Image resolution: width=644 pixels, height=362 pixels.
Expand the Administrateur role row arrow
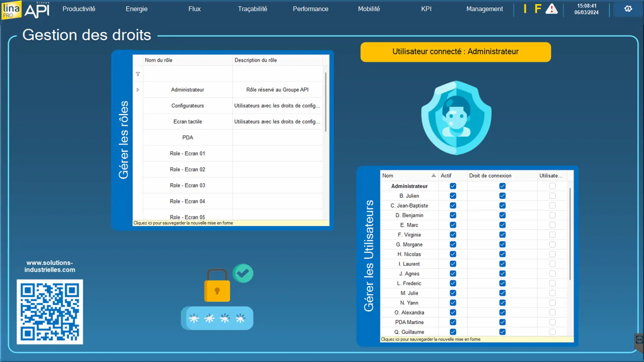click(x=138, y=90)
